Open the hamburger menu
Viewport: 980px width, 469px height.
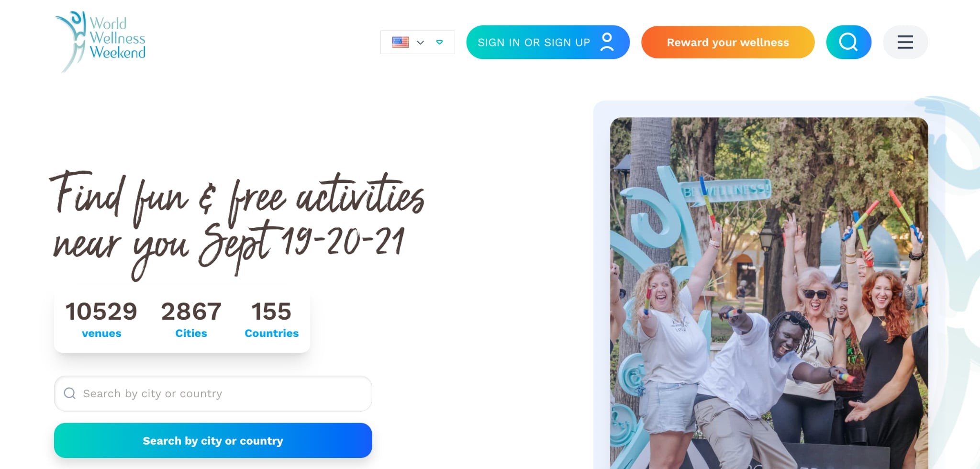pyautogui.click(x=905, y=42)
